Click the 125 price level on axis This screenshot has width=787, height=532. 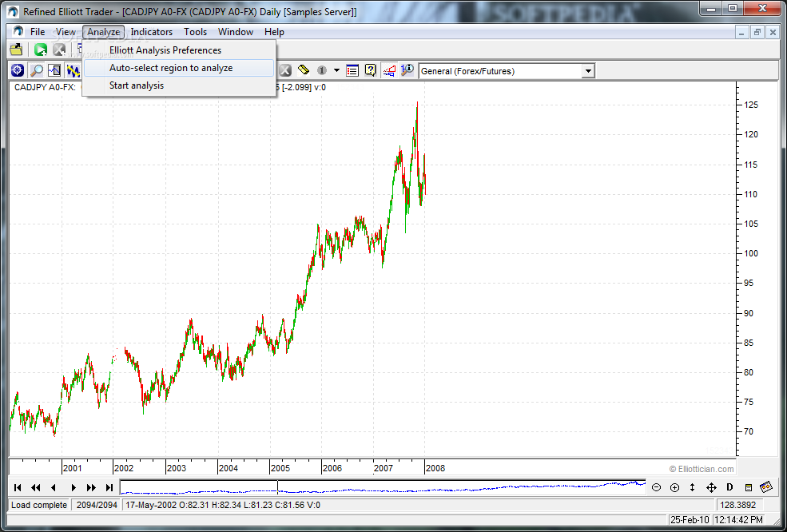[751, 105]
